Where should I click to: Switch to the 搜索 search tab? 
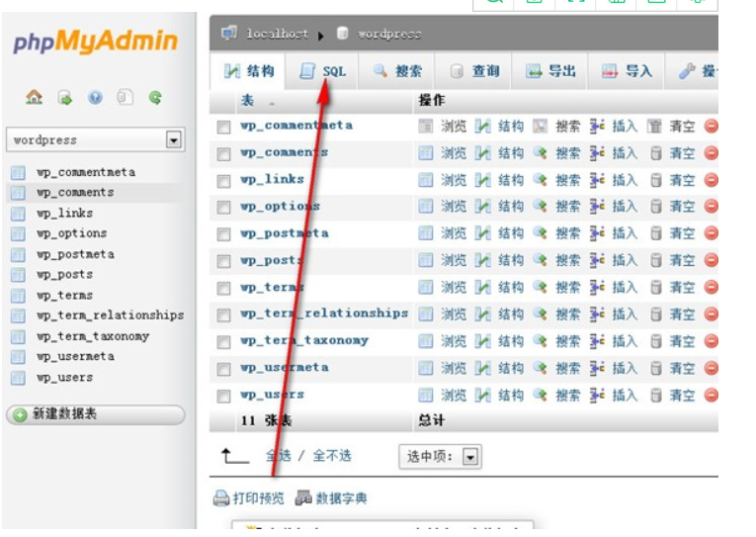pos(398,71)
